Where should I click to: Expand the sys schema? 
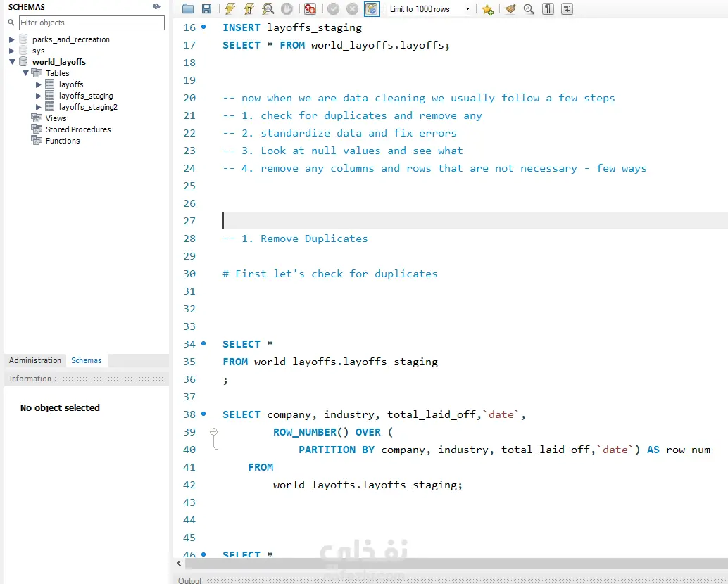click(x=12, y=51)
